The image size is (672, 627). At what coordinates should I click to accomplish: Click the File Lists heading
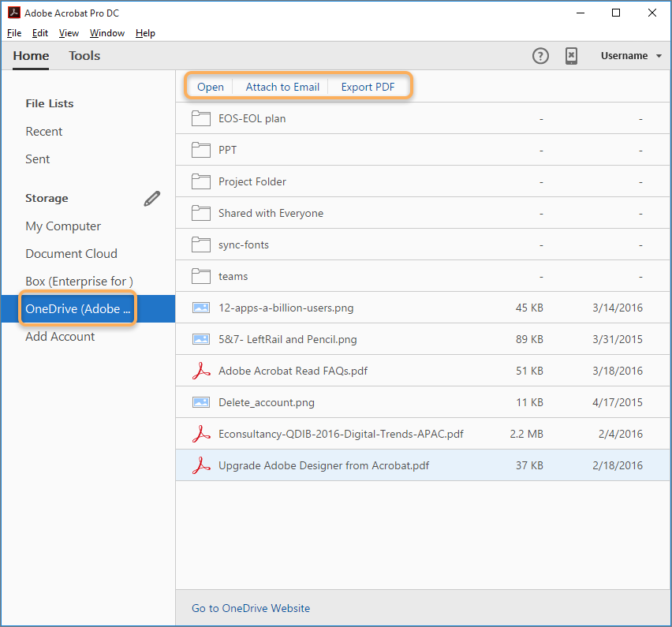point(49,103)
